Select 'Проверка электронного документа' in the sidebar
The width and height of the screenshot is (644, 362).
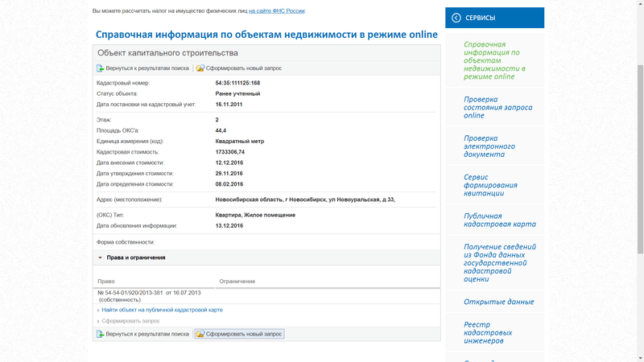[489, 146]
